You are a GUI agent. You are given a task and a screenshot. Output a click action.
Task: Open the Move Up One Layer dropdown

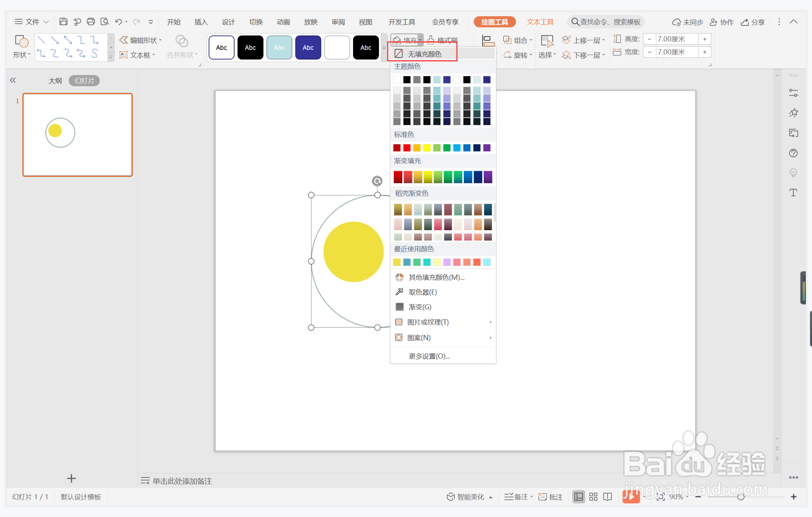(x=604, y=40)
